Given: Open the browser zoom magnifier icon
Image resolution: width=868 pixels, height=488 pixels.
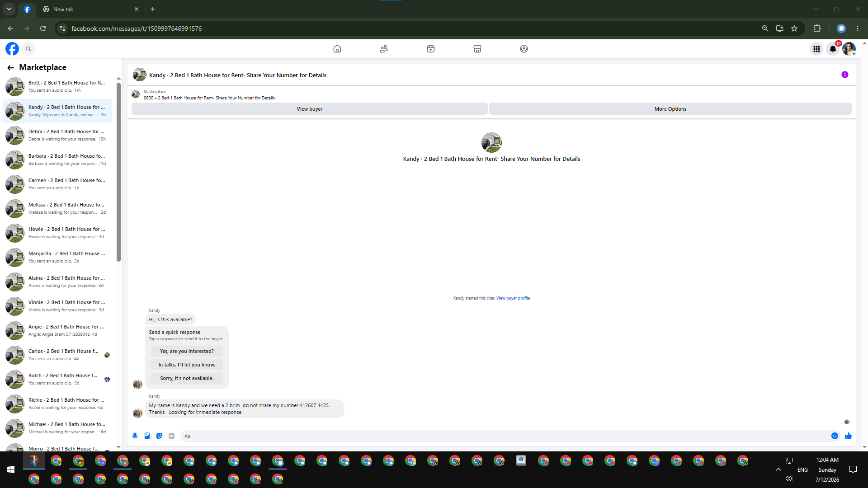Looking at the screenshot, I should [x=765, y=28].
